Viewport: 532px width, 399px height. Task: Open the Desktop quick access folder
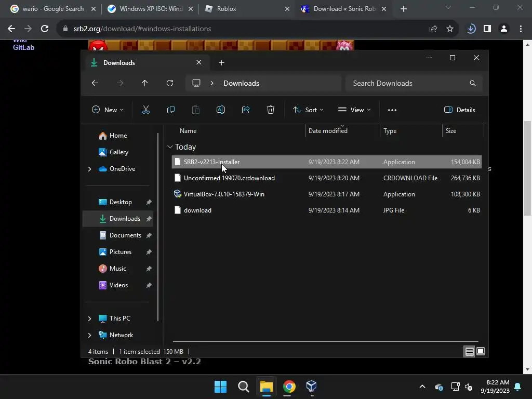tap(118, 202)
